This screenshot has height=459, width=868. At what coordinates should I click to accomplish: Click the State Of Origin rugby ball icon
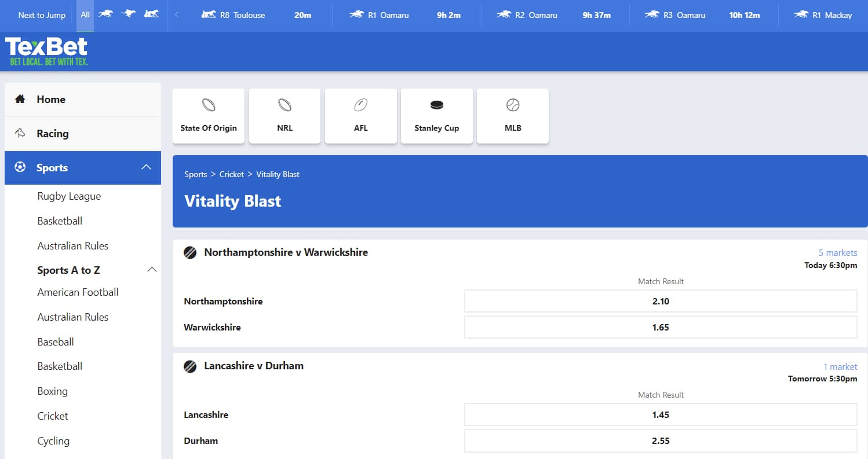tap(209, 105)
